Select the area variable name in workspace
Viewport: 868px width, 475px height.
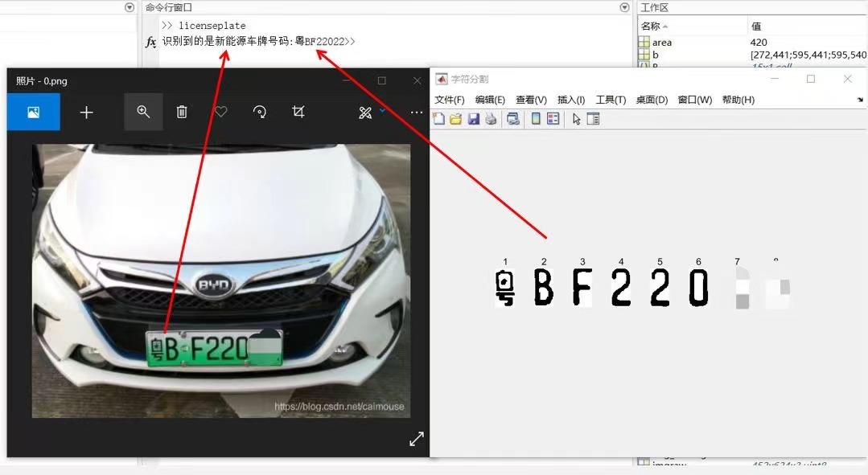tap(661, 43)
